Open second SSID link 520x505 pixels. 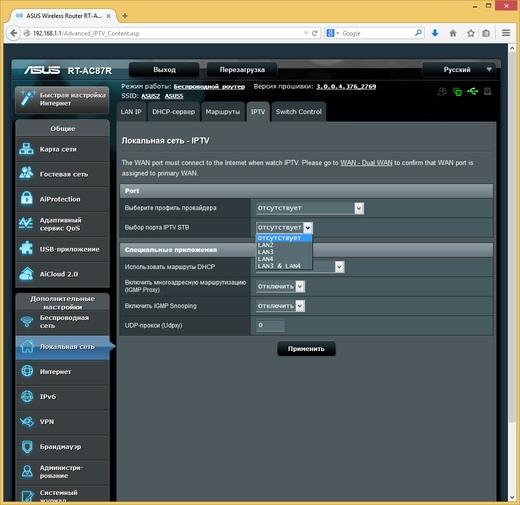(x=174, y=96)
